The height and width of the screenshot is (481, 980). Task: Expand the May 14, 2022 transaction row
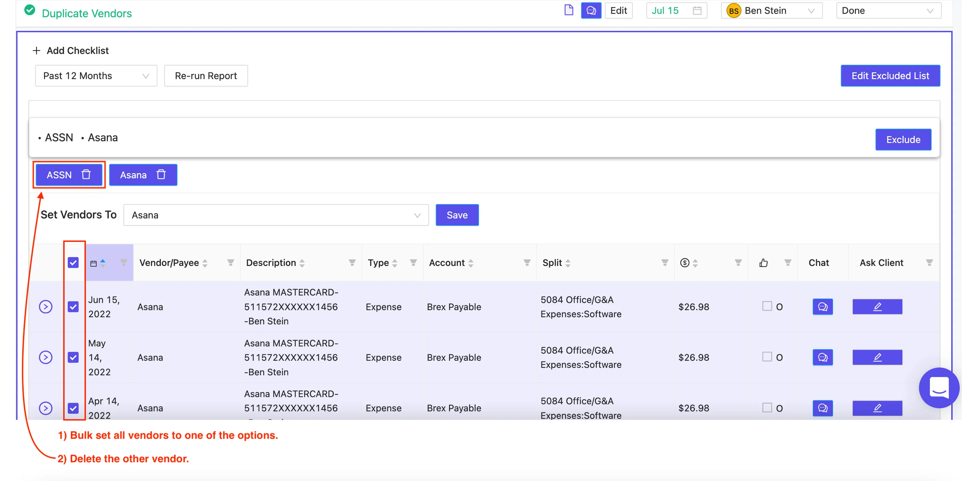coord(46,357)
